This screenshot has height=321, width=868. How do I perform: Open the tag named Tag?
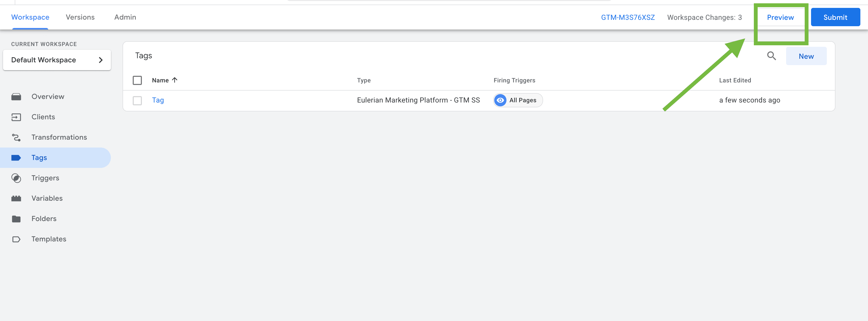pyautogui.click(x=158, y=100)
